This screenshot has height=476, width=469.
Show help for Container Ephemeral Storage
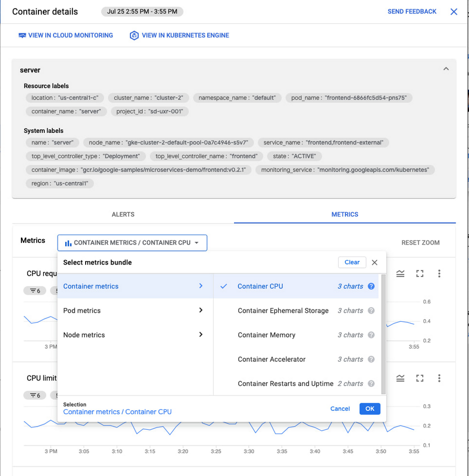(371, 310)
